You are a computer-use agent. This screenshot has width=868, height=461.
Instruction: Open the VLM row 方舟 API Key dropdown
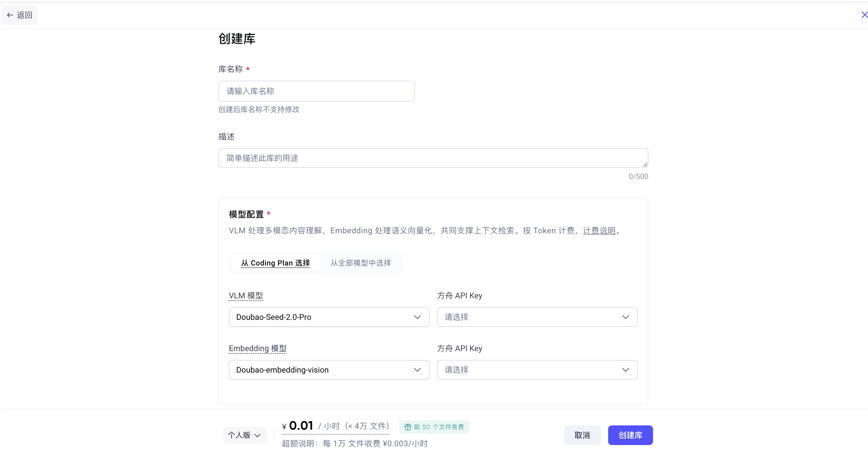pyautogui.click(x=537, y=317)
